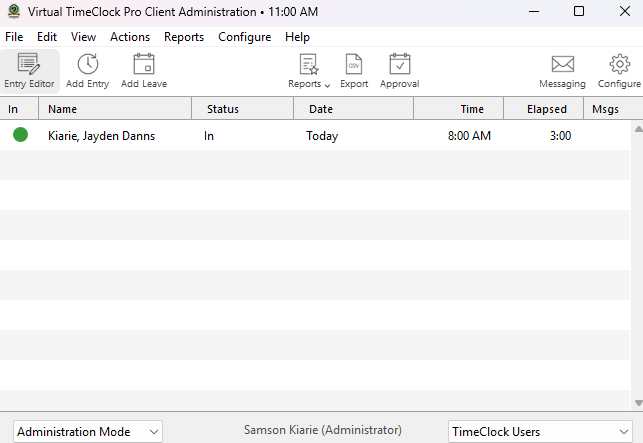Open the Approval calendar icon
This screenshot has width=643, height=443.
(x=400, y=64)
